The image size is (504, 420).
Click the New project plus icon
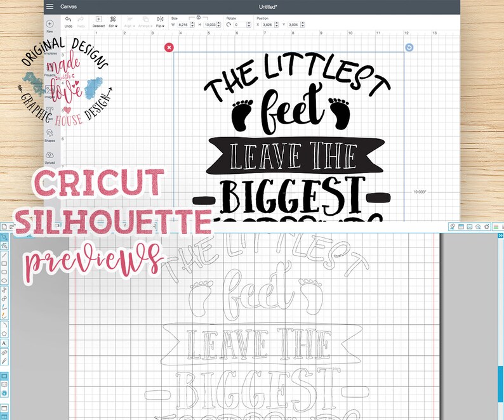click(x=50, y=23)
